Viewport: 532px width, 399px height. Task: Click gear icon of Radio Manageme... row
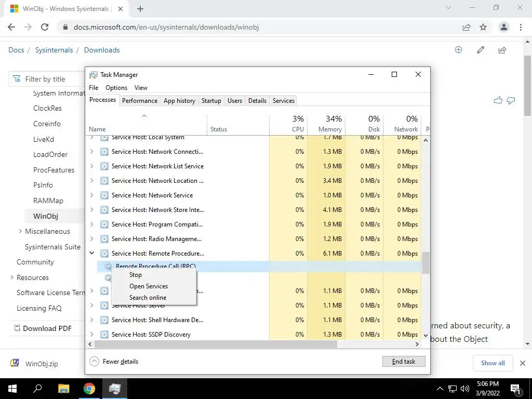click(104, 239)
